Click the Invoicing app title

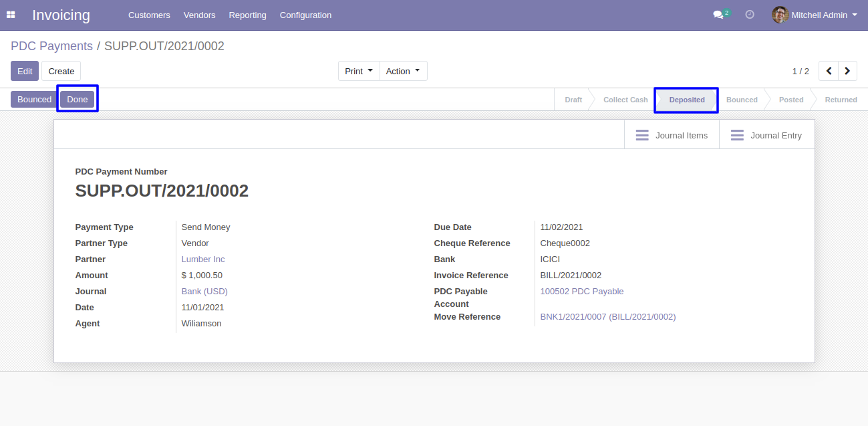tap(61, 15)
